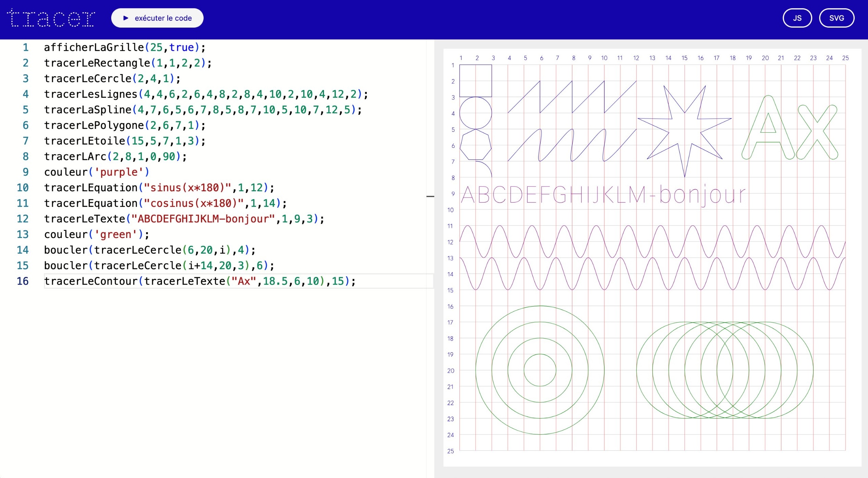Image resolution: width=868 pixels, height=478 pixels.
Task: Click the tracerLesLignes code line
Action: pyautogui.click(x=206, y=94)
